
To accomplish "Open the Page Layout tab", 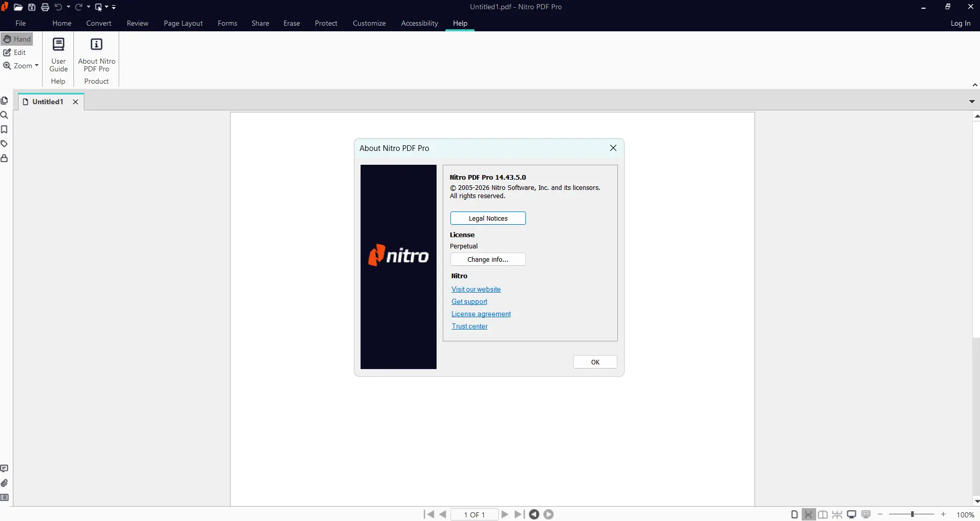I will (183, 23).
